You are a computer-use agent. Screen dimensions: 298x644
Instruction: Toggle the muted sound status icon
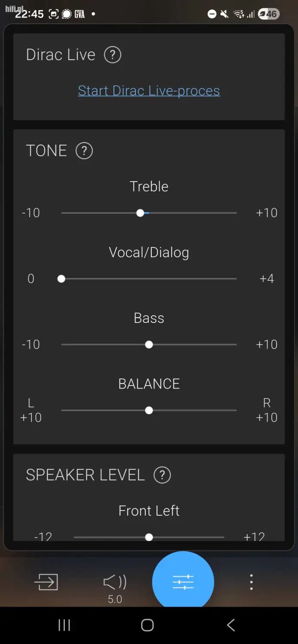tap(224, 14)
